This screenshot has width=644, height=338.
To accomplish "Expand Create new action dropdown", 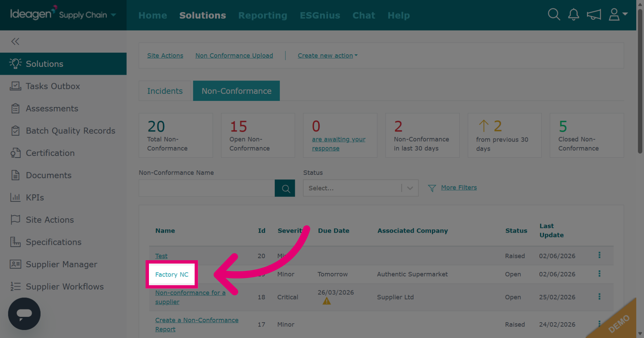I will point(328,56).
